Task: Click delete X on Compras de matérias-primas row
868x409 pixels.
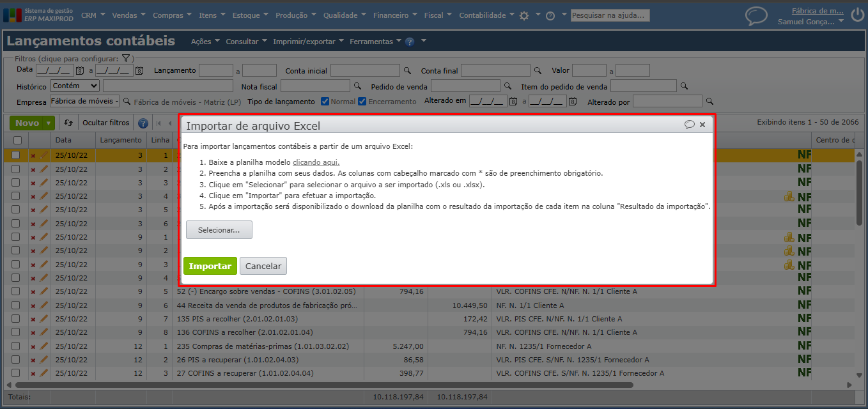Action: click(33, 346)
